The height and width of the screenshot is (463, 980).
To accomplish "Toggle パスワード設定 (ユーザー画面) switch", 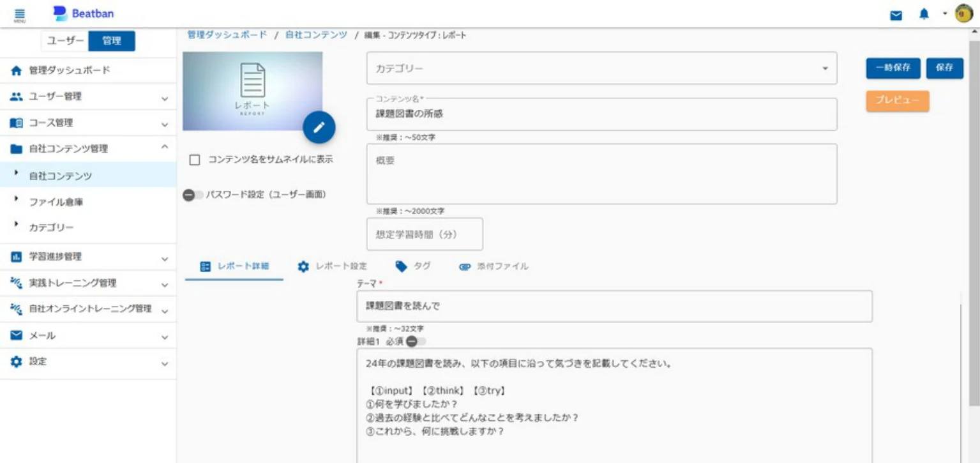I will [x=193, y=195].
